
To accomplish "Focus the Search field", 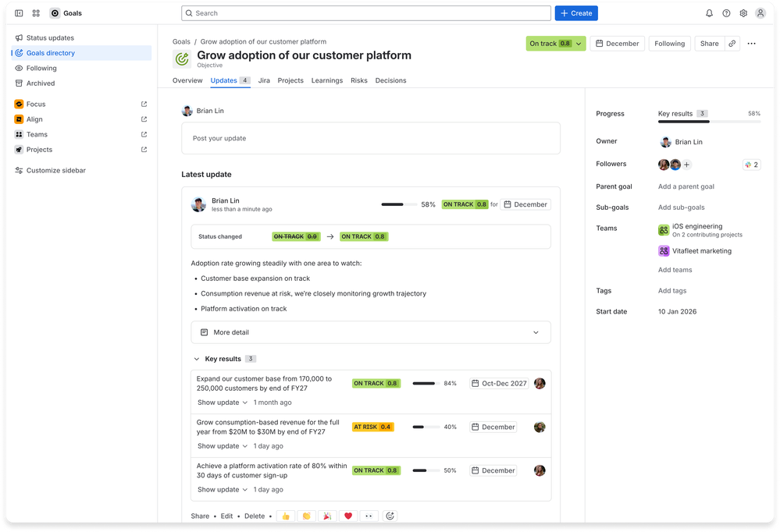I will (x=366, y=13).
